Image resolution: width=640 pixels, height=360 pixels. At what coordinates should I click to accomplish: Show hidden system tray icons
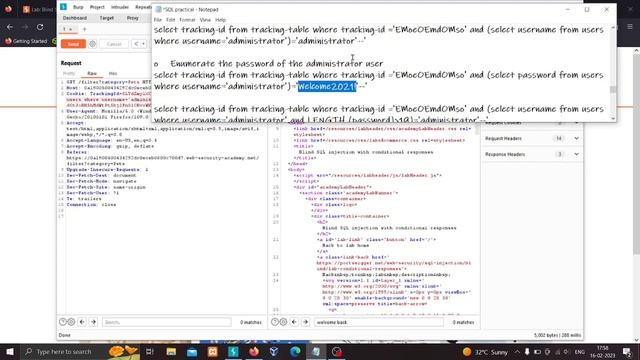517,351
